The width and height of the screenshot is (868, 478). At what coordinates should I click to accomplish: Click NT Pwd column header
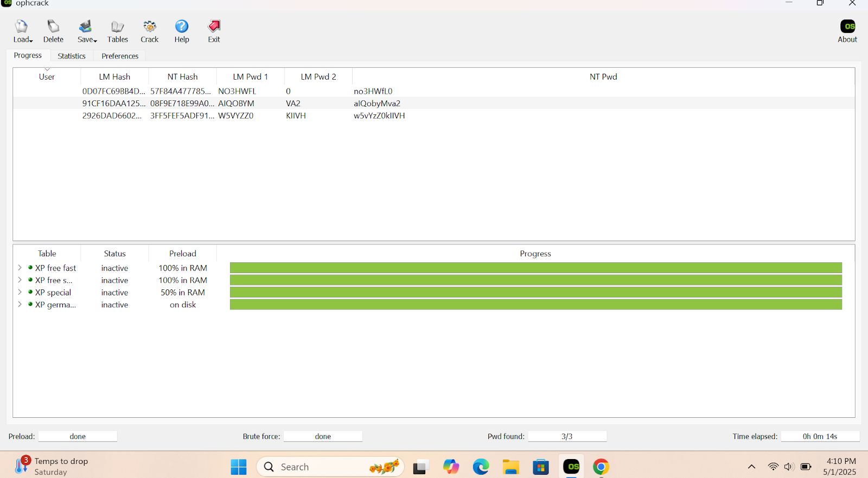click(603, 76)
